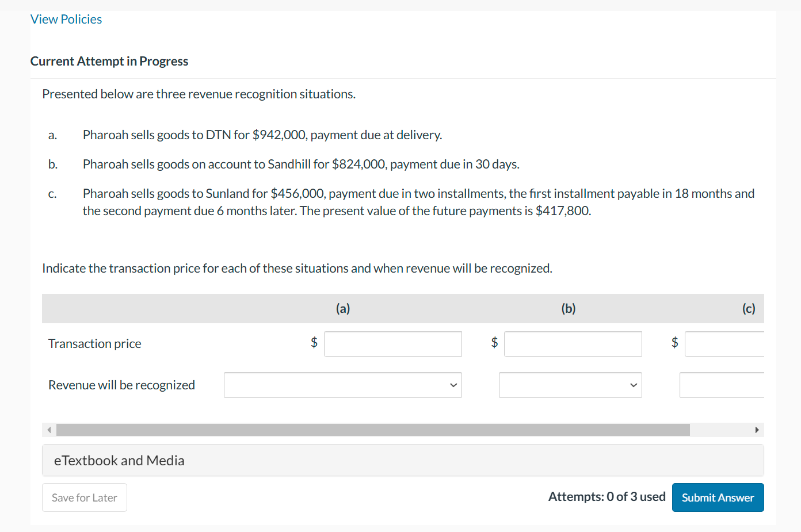Viewport: 801px width, 532px height.
Task: Open the revenue recognition dropdown for situation (b)
Action: click(x=570, y=385)
